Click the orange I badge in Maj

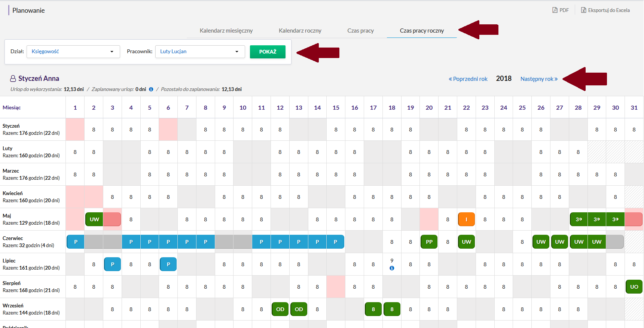pyautogui.click(x=466, y=219)
